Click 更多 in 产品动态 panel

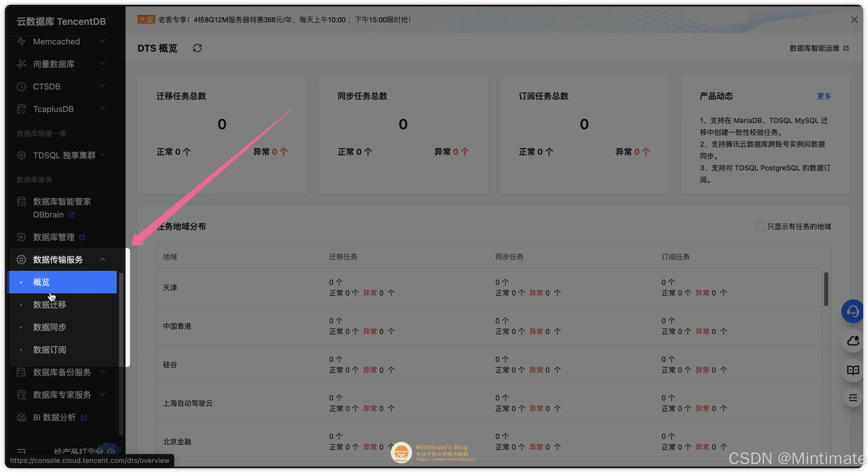click(x=824, y=96)
